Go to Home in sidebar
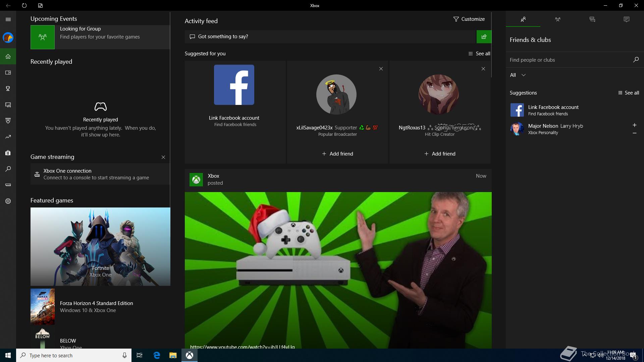The image size is (644, 362). pos(8,56)
